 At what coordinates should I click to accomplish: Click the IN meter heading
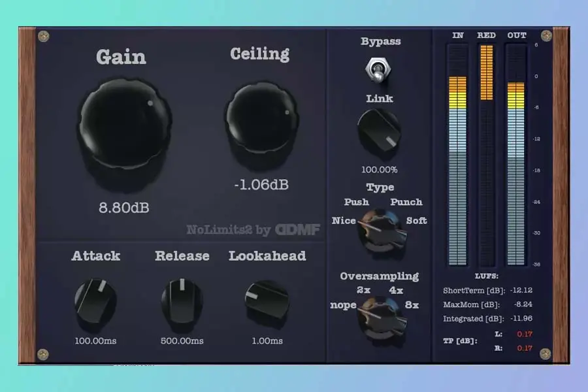click(458, 35)
